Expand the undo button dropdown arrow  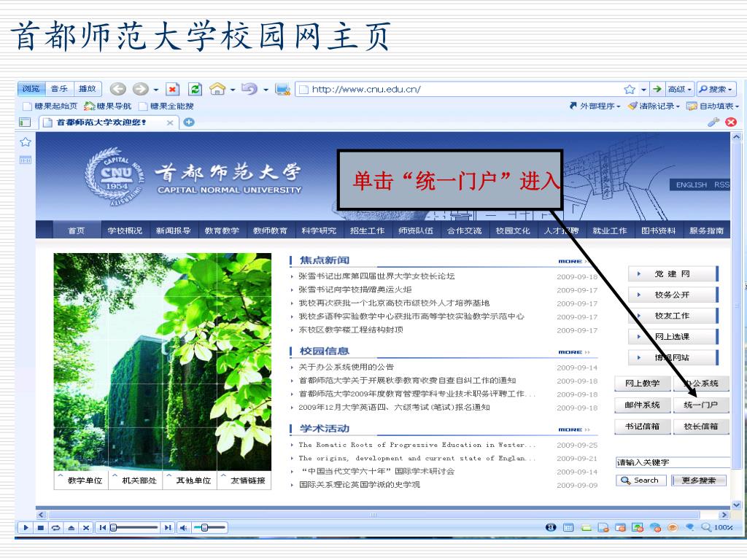tap(266, 90)
